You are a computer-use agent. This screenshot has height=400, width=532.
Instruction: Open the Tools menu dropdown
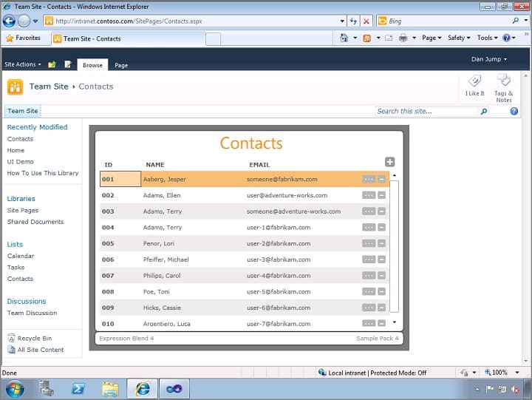tap(487, 38)
